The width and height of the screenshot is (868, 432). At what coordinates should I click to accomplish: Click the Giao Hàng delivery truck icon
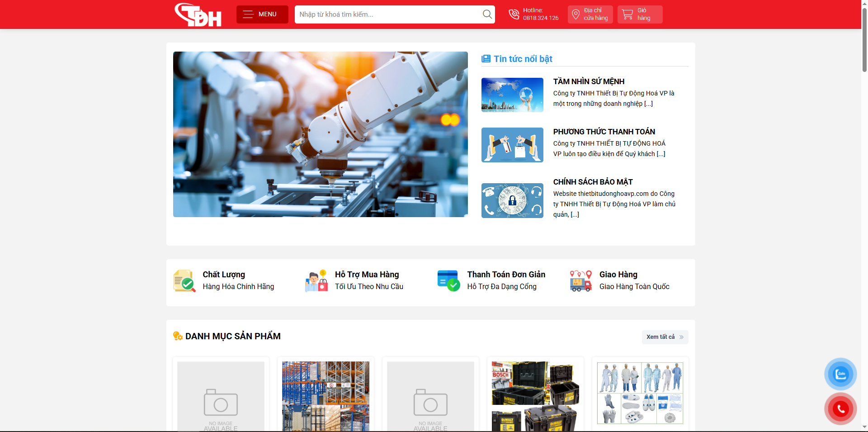click(x=581, y=281)
